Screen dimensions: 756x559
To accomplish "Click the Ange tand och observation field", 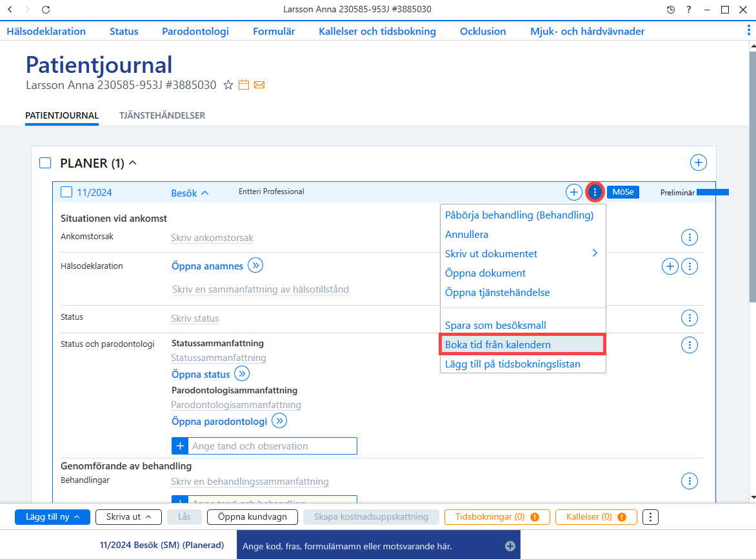I will pos(273,446).
